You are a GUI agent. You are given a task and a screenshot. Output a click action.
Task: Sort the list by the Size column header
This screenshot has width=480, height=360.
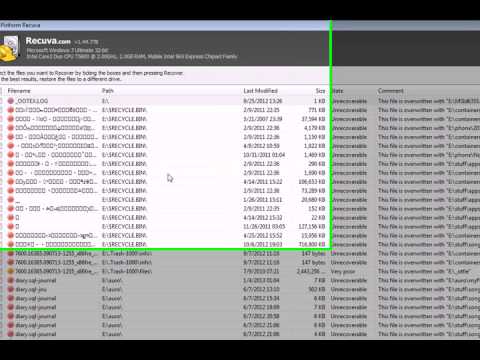point(320,91)
